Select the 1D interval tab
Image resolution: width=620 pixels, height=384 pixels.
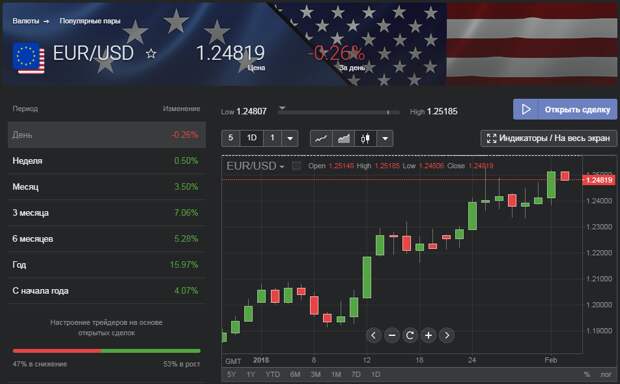coord(252,138)
